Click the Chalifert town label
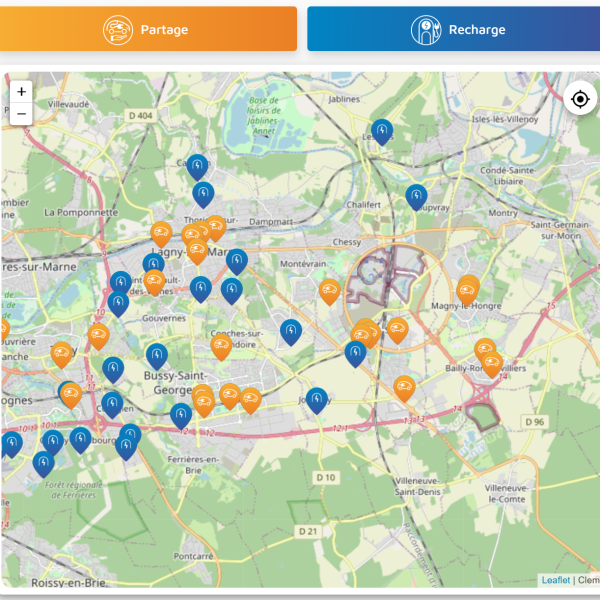The height and width of the screenshot is (600, 600). click(x=364, y=205)
